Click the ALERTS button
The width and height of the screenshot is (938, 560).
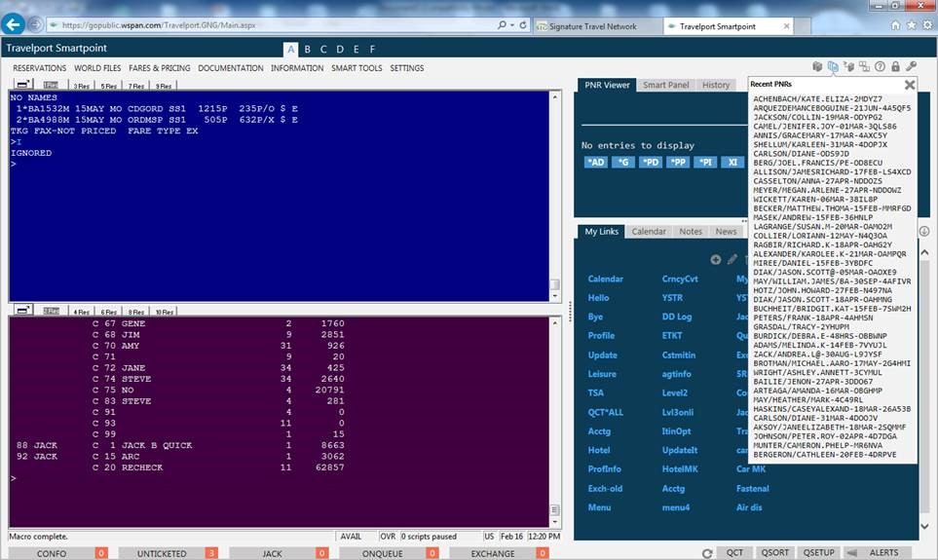[x=883, y=553]
